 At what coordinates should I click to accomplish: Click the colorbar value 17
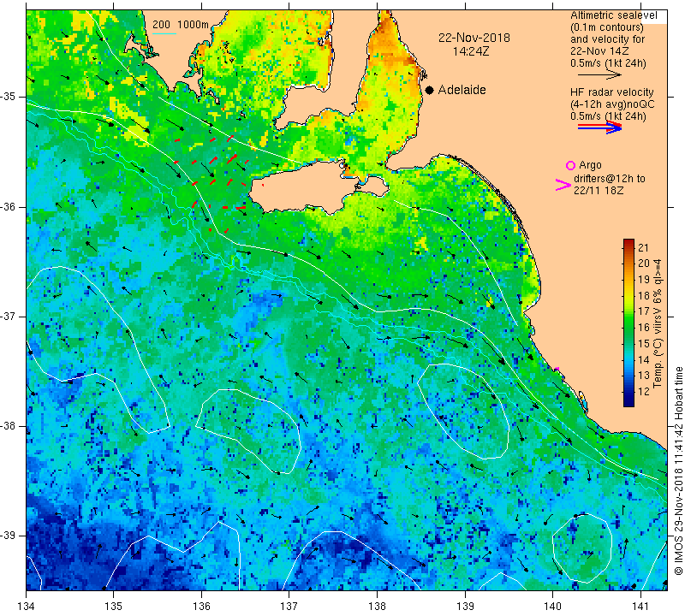[644, 311]
